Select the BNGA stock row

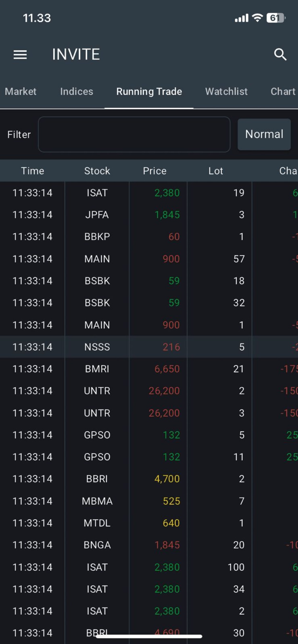(149, 545)
